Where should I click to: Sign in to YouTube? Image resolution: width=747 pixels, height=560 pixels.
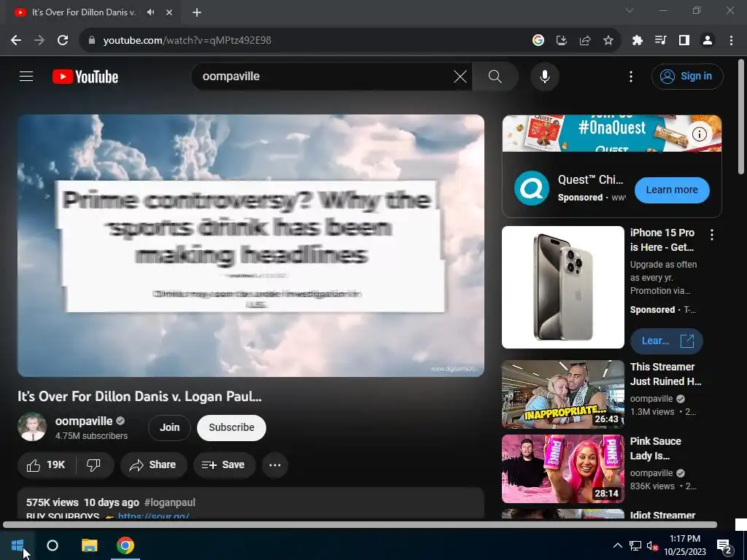687,76
